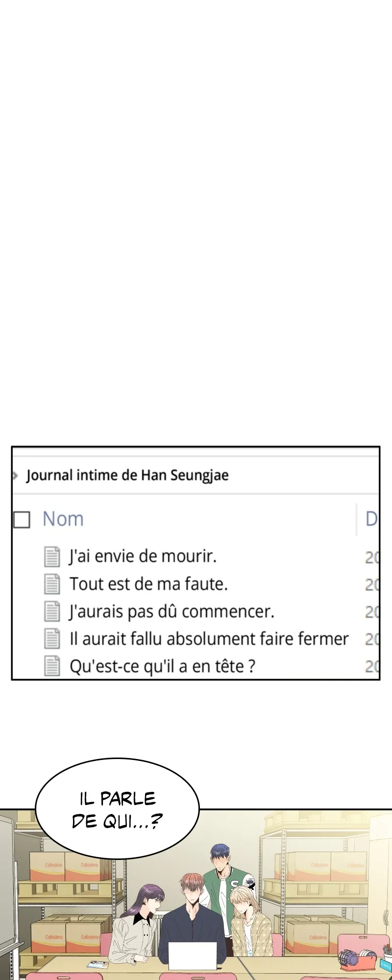Click the date value of the first file row

point(372,557)
